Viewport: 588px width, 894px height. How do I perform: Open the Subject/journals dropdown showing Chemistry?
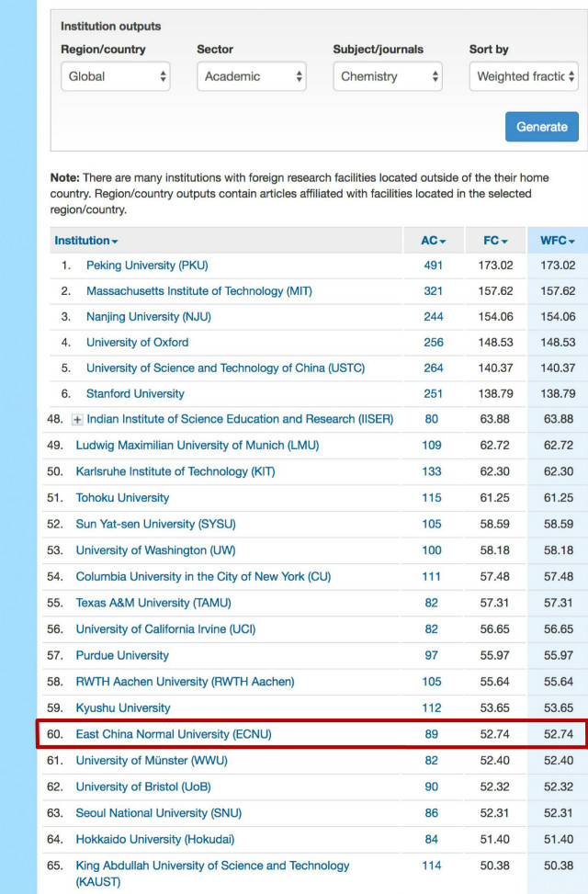(387, 77)
